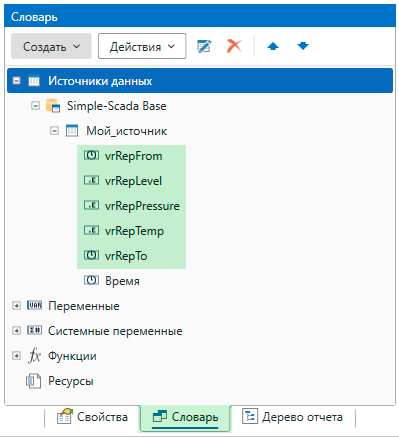Select Системные переменные tree item

[115, 331]
